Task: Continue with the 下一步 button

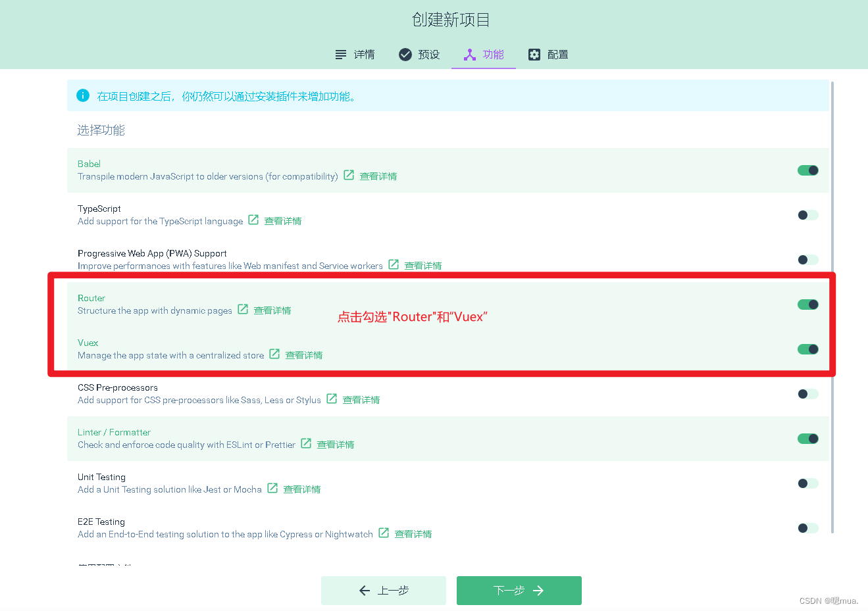Action: (519, 591)
